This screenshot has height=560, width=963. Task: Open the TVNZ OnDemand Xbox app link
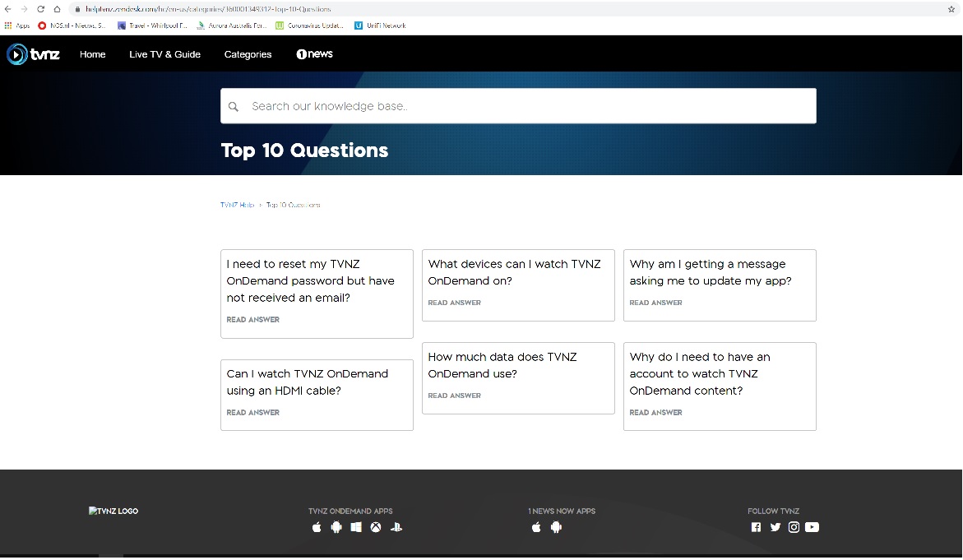point(376,527)
